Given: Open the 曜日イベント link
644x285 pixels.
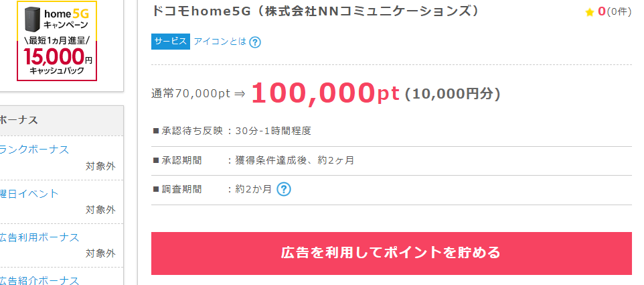Looking at the screenshot, I should (29, 194).
